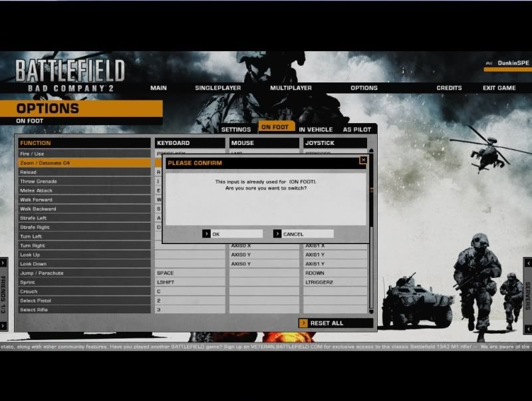Click the empty mouse binding cell for Crouch

(x=264, y=291)
